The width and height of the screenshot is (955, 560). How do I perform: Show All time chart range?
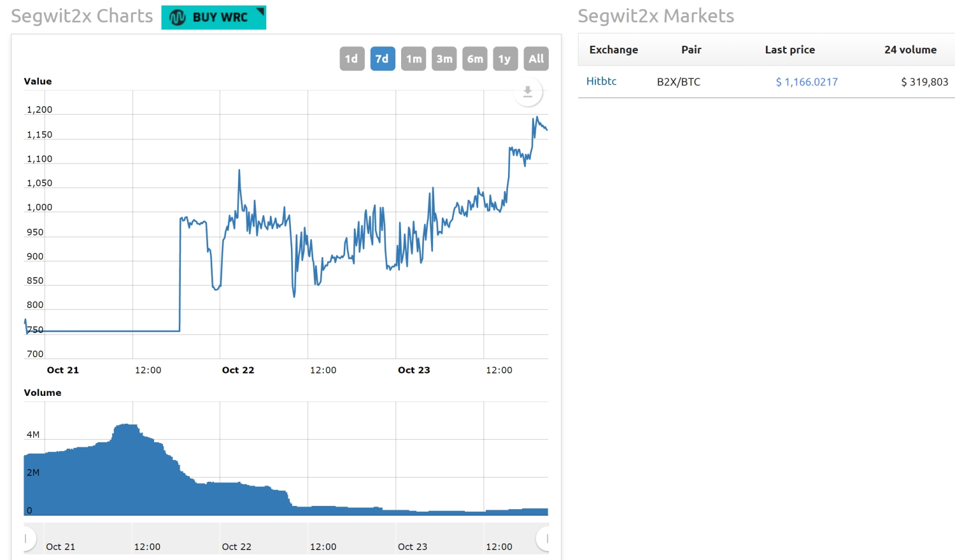tap(536, 59)
